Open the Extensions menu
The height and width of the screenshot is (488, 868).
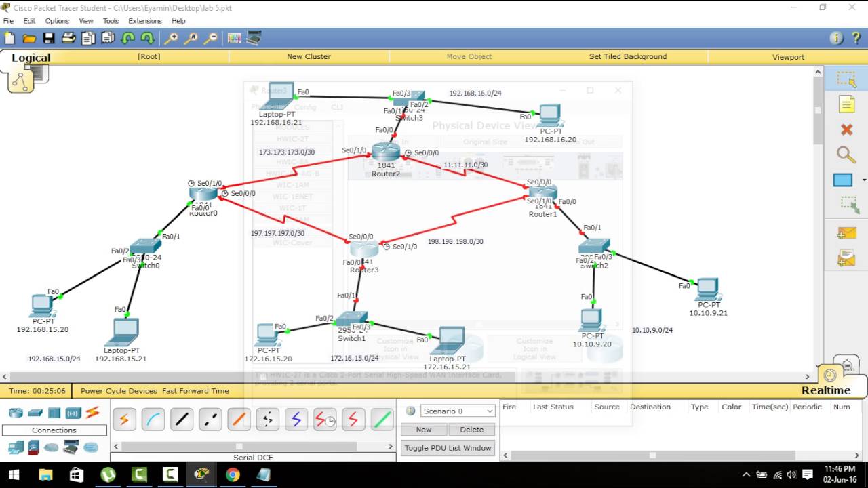(145, 21)
